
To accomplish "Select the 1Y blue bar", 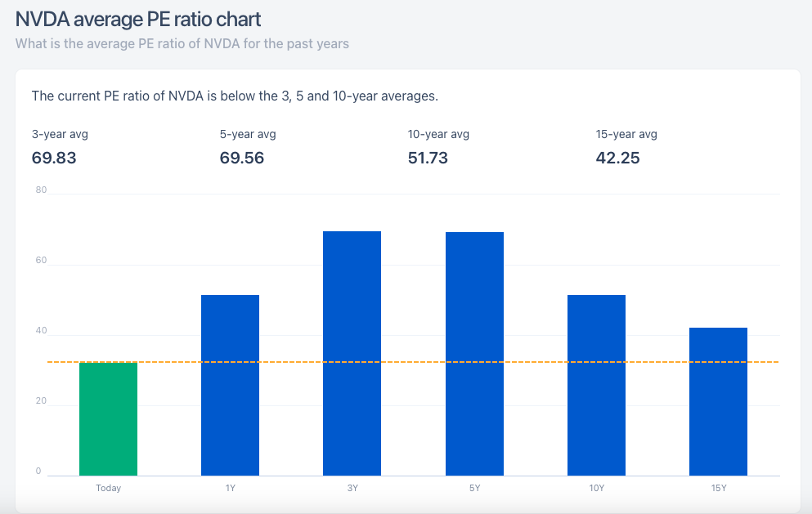I will 230,385.
